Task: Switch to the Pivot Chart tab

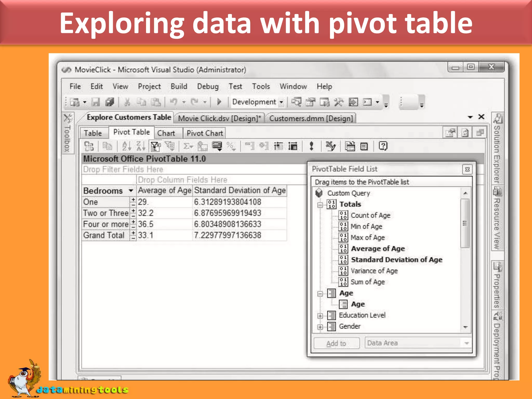Action: 204,133
